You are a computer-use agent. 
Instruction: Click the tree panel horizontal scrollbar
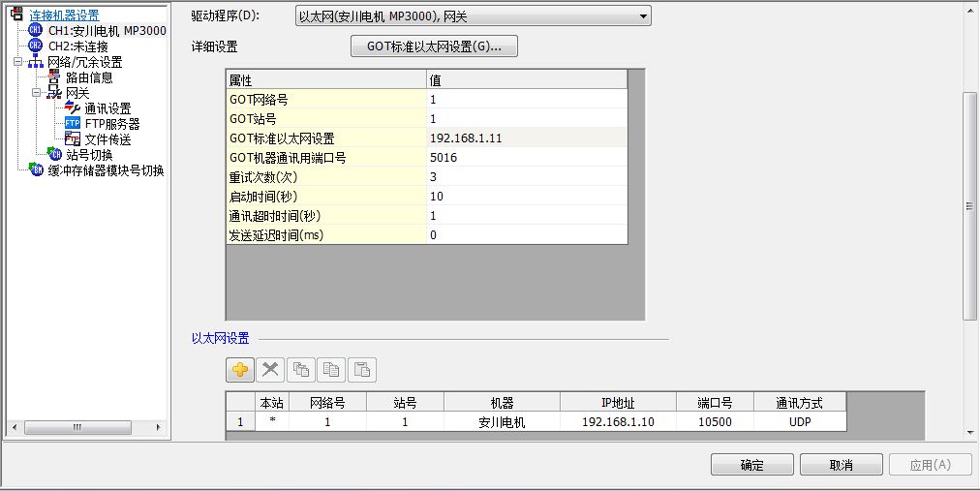87,428
